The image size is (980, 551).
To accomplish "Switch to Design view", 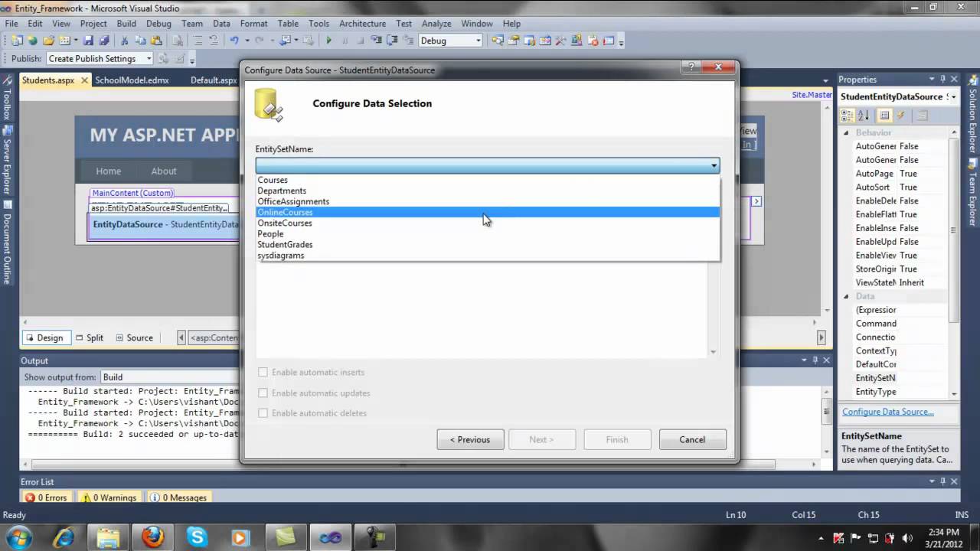I will click(x=45, y=337).
